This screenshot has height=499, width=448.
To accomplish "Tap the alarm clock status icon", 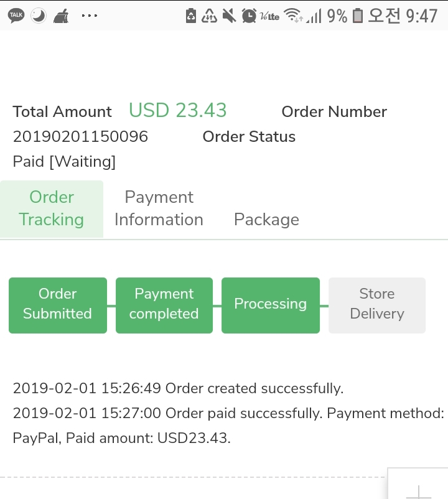I will [x=249, y=16].
